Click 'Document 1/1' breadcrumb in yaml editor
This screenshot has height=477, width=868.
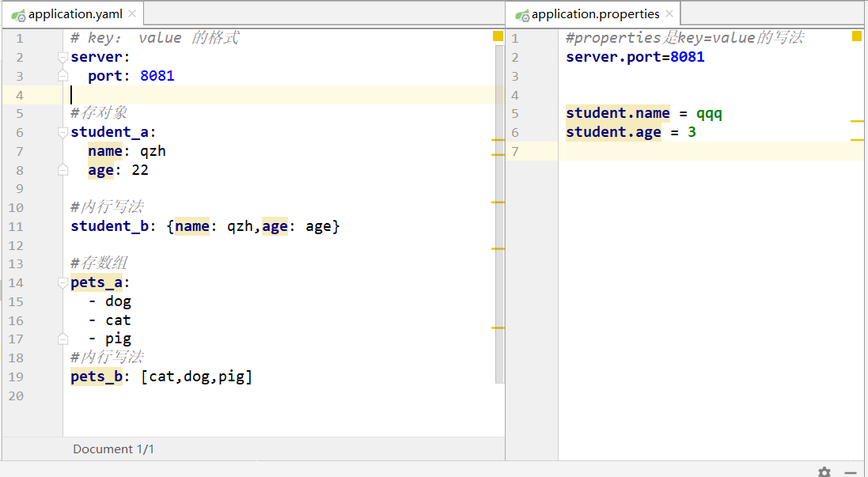(x=113, y=449)
